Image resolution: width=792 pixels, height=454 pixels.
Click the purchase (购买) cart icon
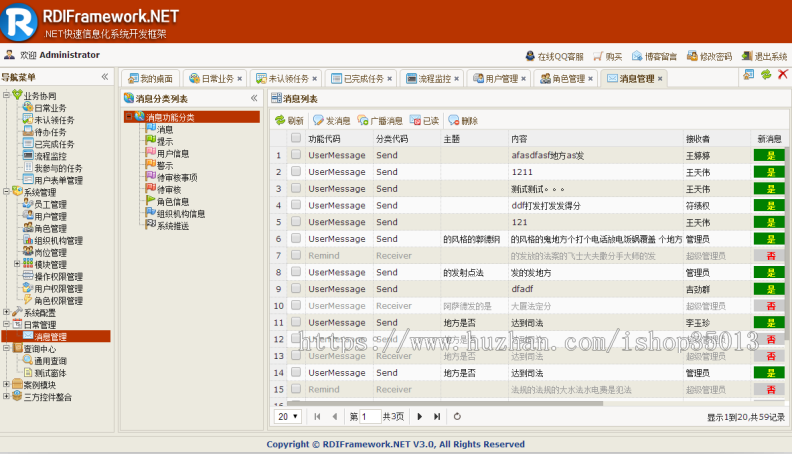coord(598,56)
